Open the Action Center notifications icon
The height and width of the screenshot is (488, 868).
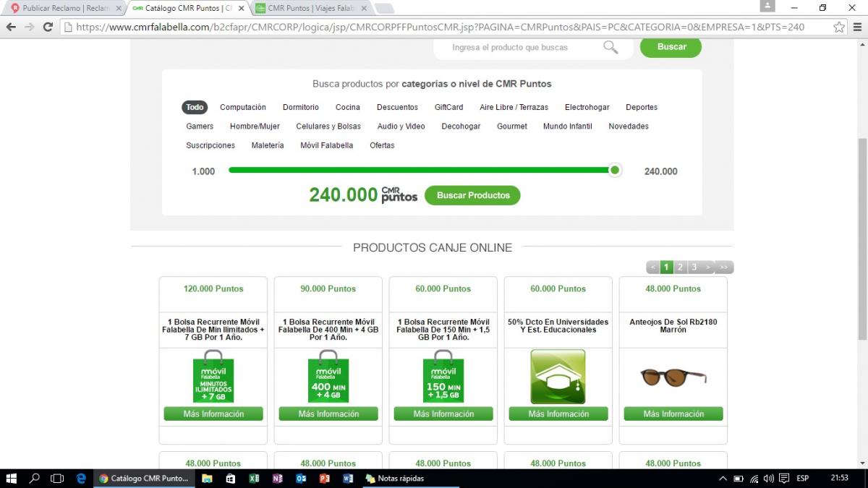pos(783,478)
